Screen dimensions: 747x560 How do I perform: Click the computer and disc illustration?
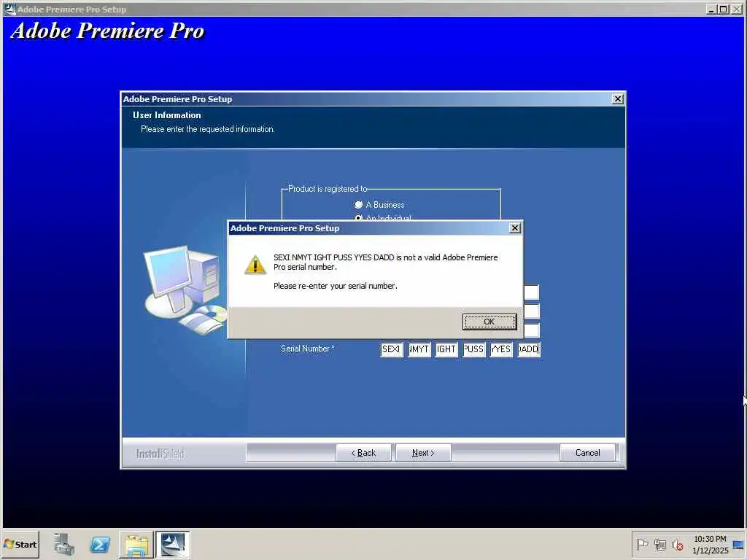click(186, 290)
